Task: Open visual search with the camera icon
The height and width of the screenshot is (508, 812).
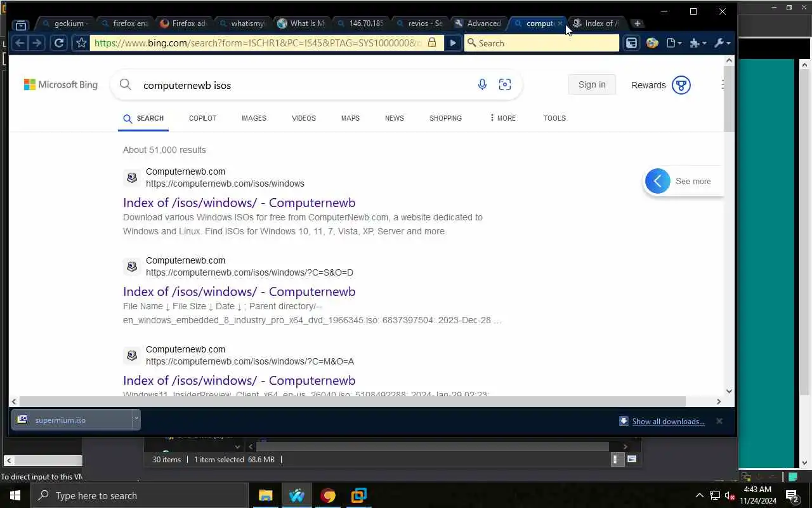Action: tap(505, 84)
